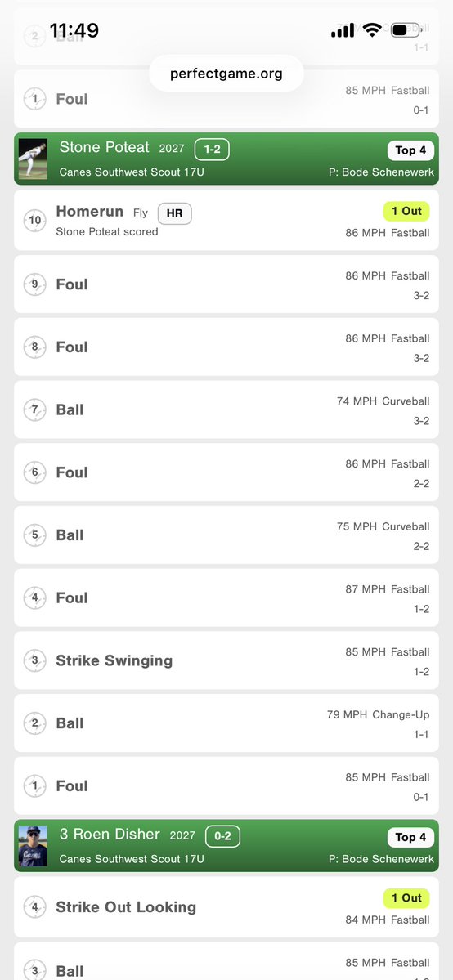
Task: Tap pitch 3 icon beside Strike Swinging
Action: pos(35,660)
